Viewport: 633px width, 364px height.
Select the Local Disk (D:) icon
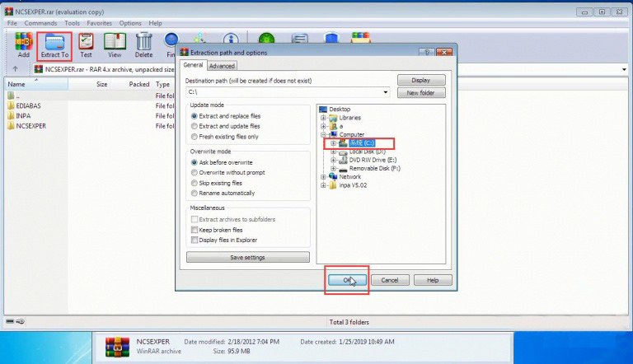[x=343, y=152]
